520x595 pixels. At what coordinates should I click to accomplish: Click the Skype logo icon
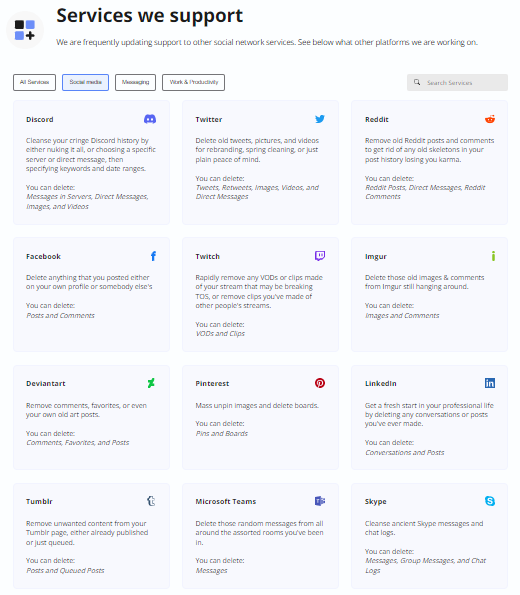click(x=490, y=501)
